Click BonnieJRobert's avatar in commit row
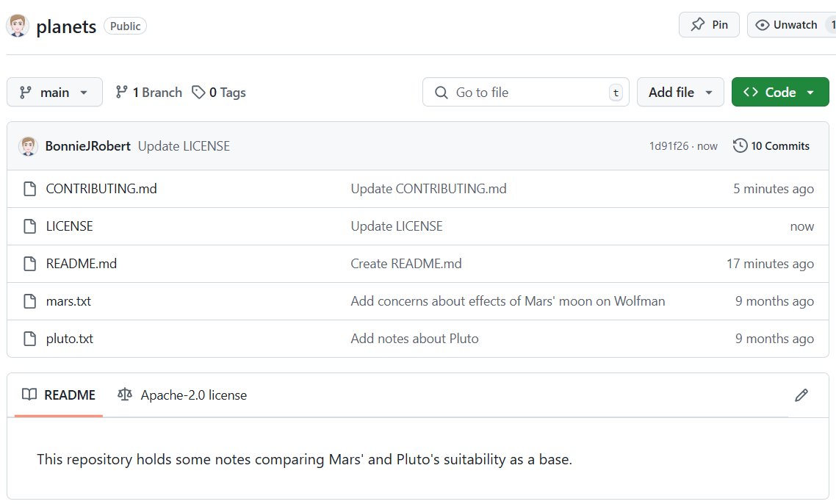Screen dimensions: 836x504 point(29,146)
